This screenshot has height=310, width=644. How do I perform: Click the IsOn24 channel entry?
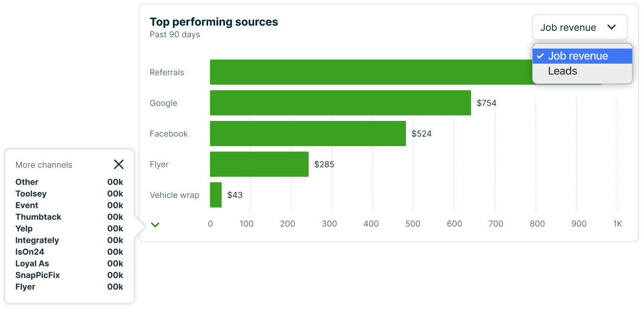(29, 252)
